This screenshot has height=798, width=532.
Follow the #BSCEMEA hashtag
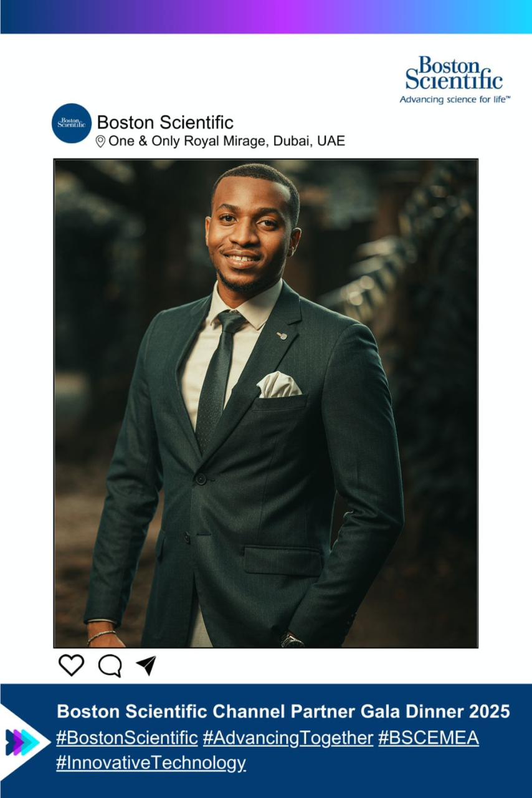[429, 738]
